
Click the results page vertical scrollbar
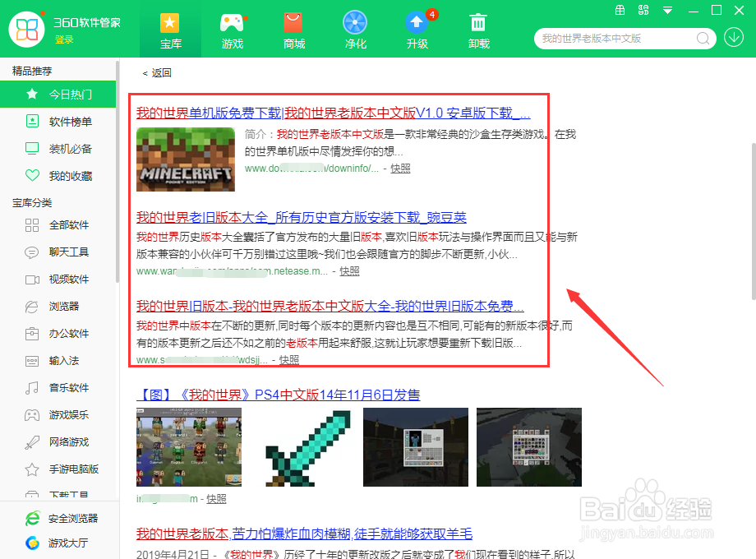[x=754, y=221]
